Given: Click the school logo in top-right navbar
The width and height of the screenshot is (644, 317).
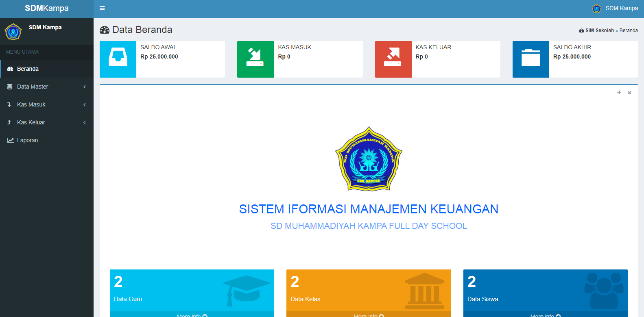Looking at the screenshot, I should tap(596, 8).
